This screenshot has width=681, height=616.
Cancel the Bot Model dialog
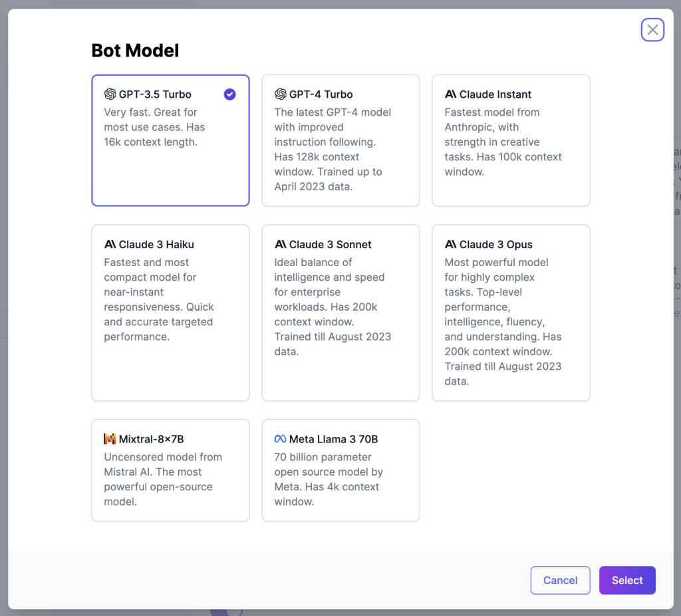560,580
